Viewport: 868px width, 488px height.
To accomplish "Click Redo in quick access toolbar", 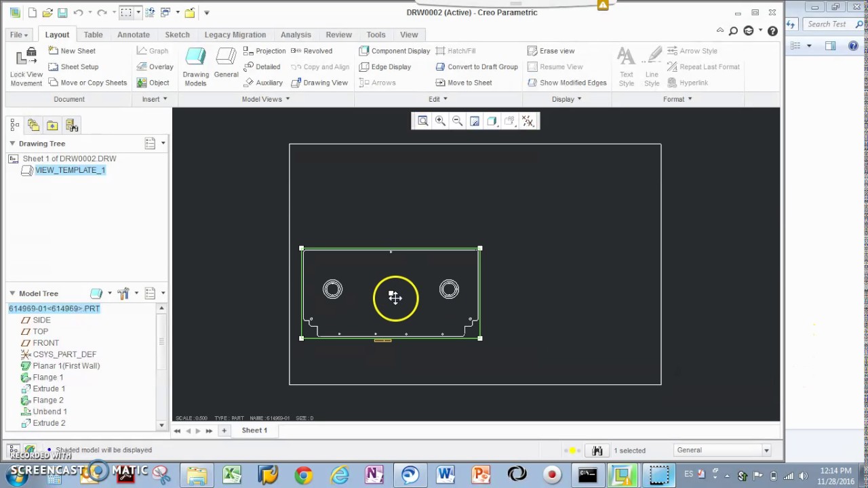I will [102, 12].
